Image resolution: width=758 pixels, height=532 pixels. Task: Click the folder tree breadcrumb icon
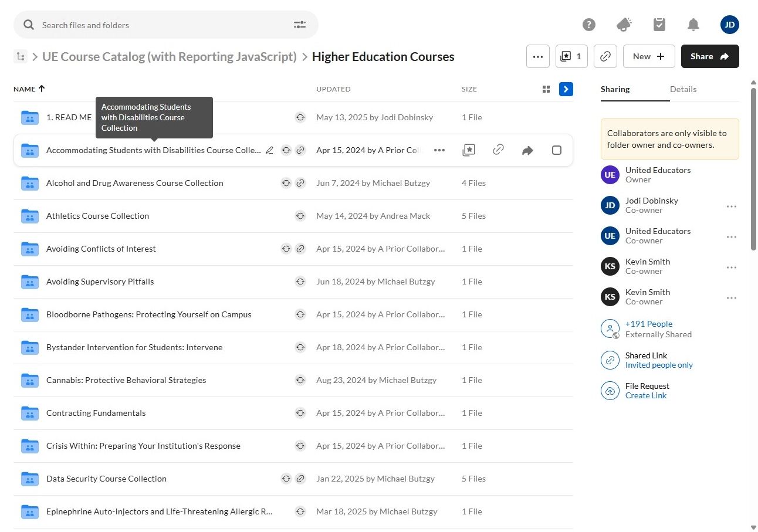click(21, 57)
